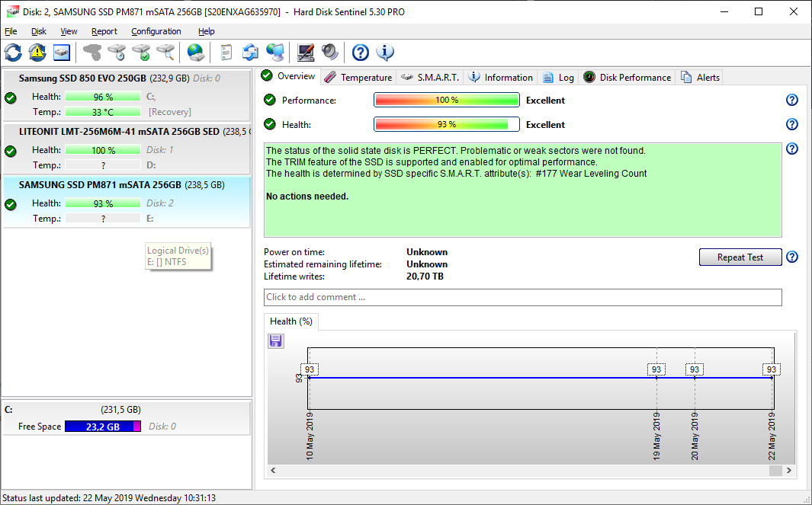Click the 33 °C temperature bar
The height and width of the screenshot is (505, 812).
[103, 112]
